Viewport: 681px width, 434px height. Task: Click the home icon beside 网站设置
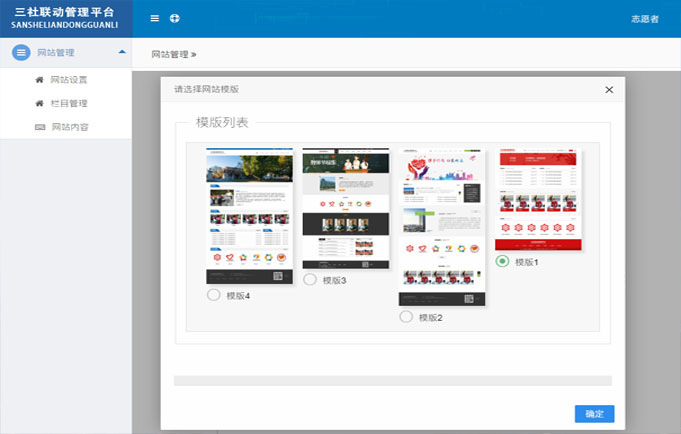click(x=40, y=79)
